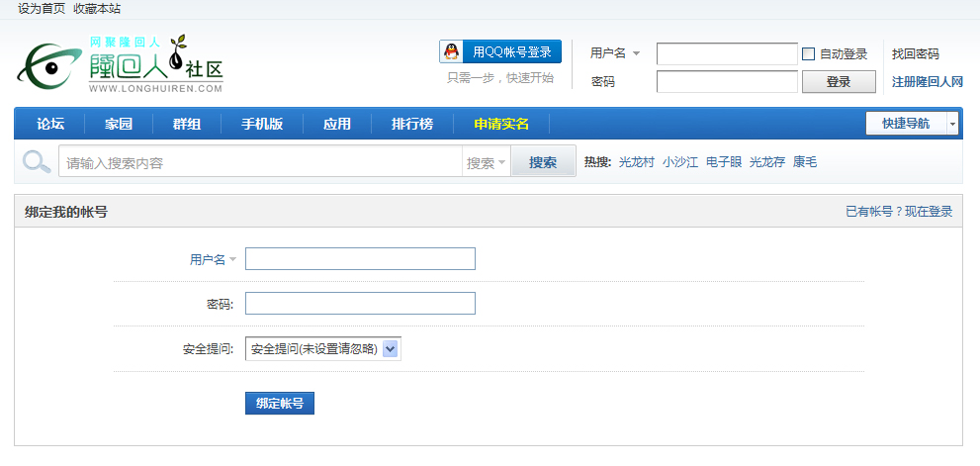Click the 找回密码 link
This screenshot has height=466, width=980.
click(915, 54)
